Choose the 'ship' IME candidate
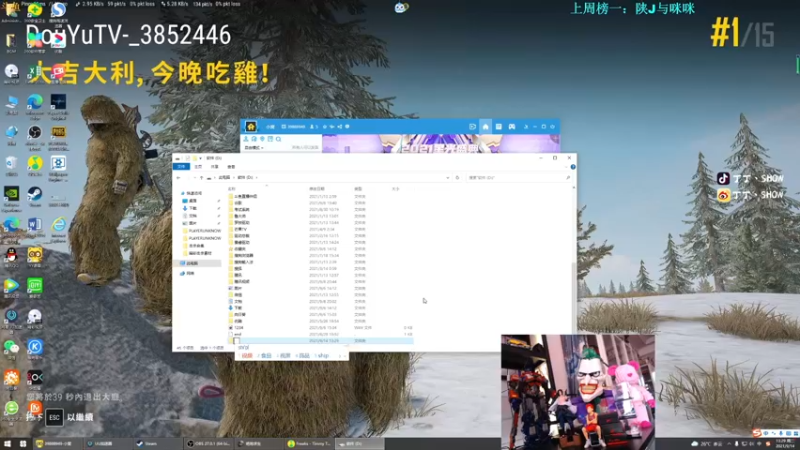Image resolution: width=800 pixels, height=450 pixels. click(x=322, y=356)
